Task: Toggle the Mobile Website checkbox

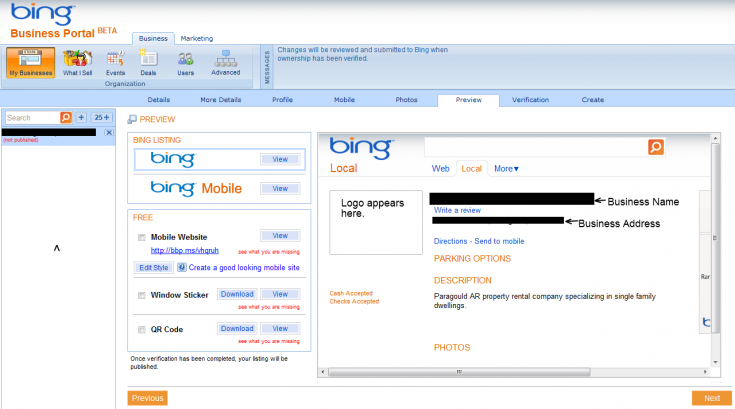Action: click(x=141, y=237)
